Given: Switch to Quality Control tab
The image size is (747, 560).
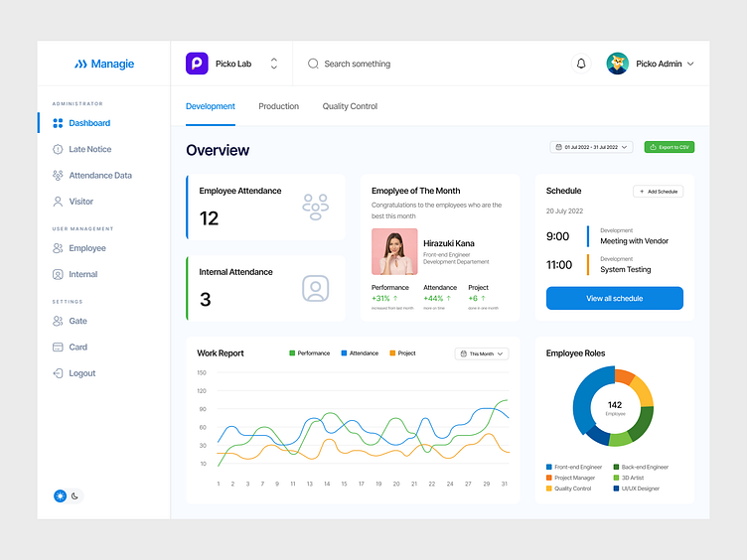Looking at the screenshot, I should 350,106.
